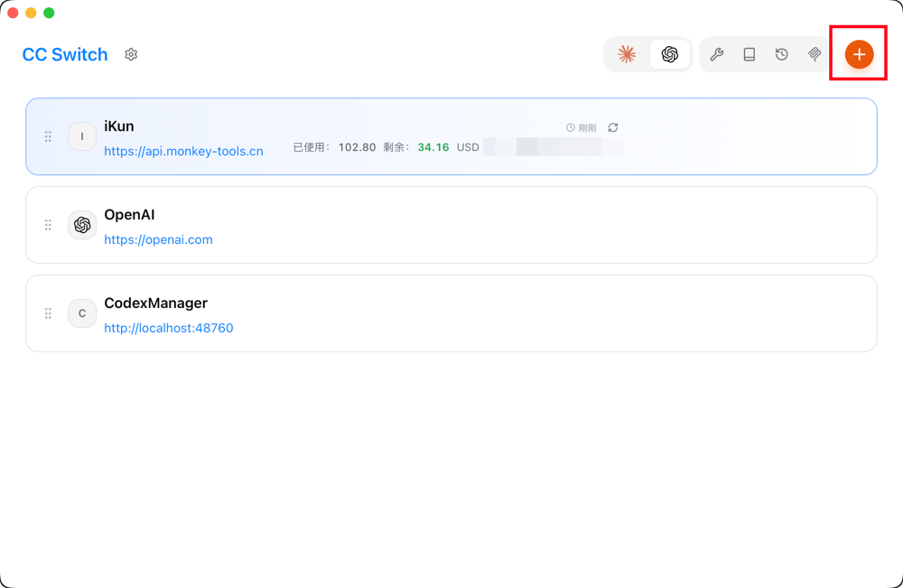Open the history clock icon
Viewport: 903px width, 588px height.
(x=781, y=54)
